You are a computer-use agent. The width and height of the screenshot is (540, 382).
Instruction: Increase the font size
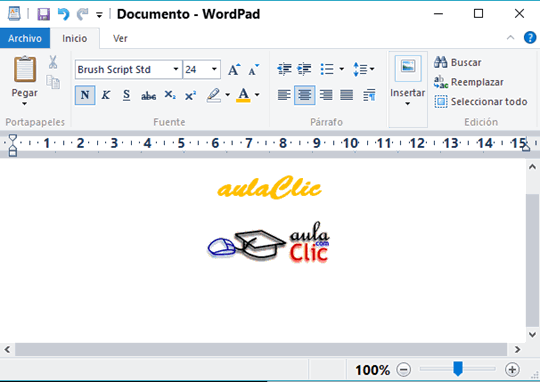coord(234,70)
